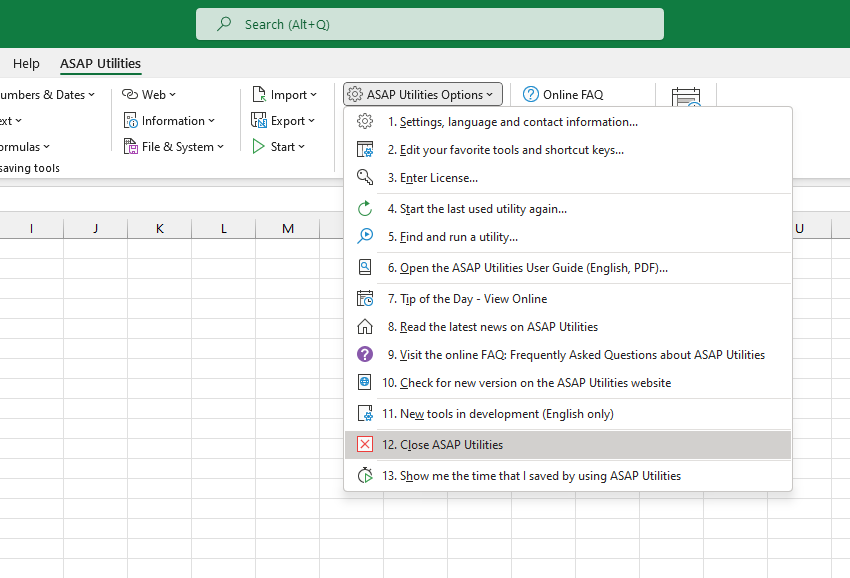Open the Information dropdown menu

(211, 120)
